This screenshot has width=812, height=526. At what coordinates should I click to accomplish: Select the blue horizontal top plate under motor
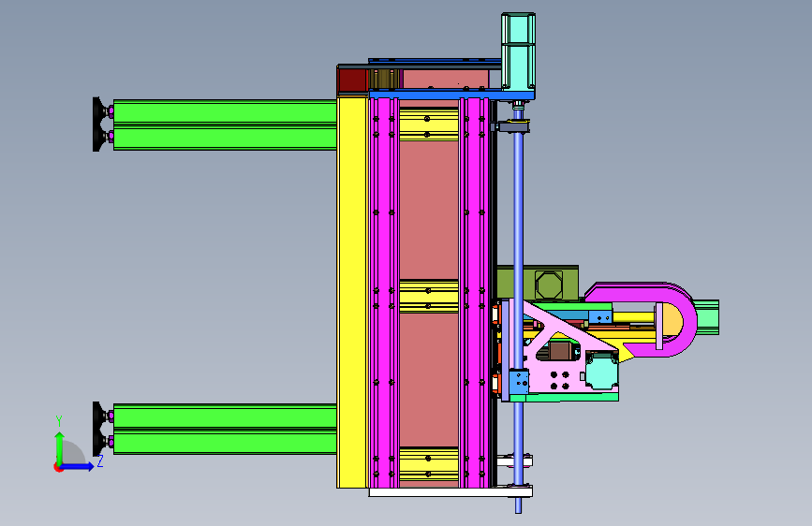pos(450,94)
